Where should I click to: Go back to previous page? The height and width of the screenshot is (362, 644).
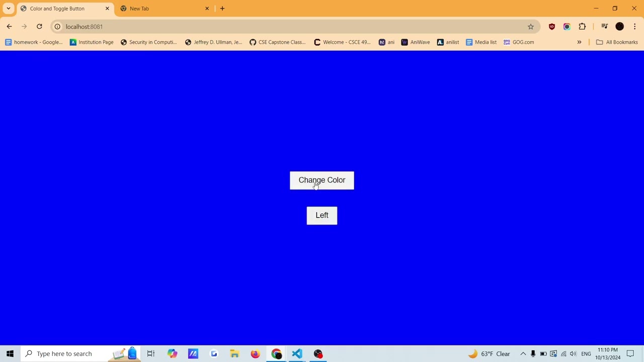[x=9, y=27]
